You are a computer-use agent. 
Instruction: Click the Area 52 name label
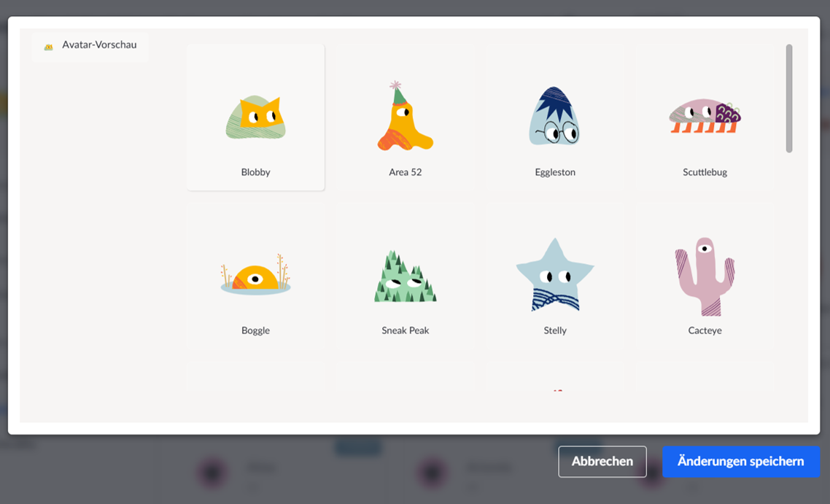coord(405,172)
